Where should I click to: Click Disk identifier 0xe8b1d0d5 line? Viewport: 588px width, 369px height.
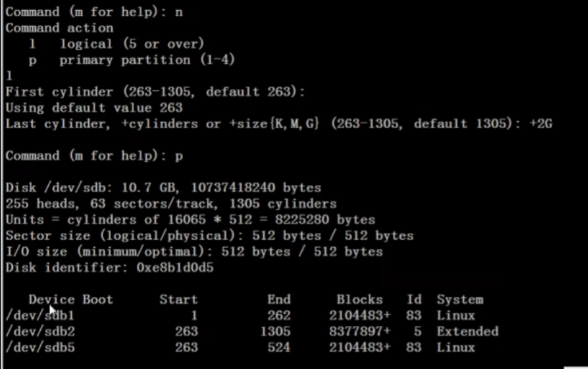coord(110,268)
